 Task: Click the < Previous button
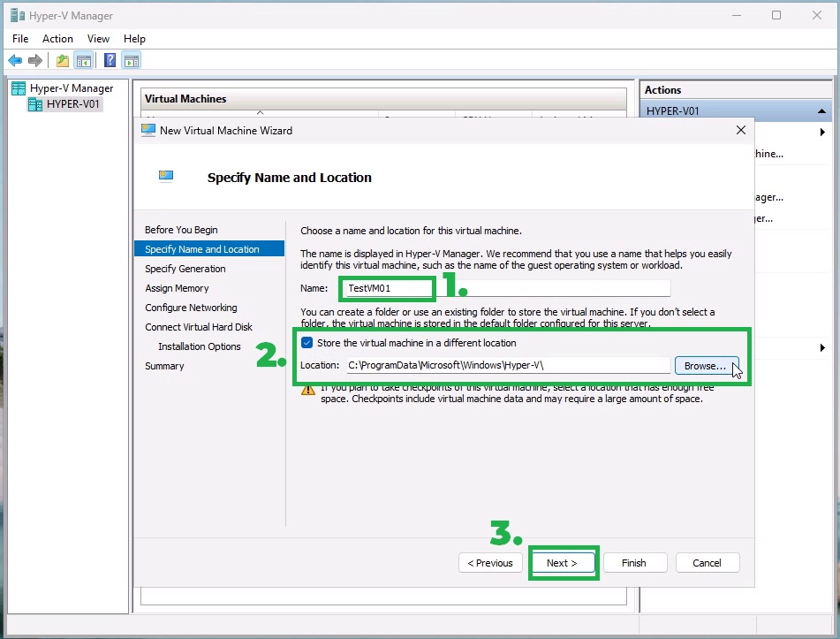pos(489,563)
